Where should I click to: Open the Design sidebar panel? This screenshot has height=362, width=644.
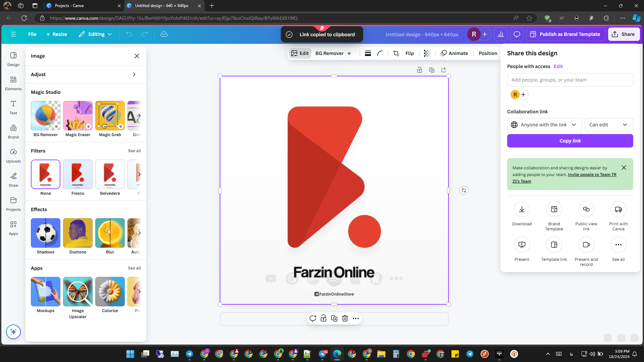(x=13, y=59)
